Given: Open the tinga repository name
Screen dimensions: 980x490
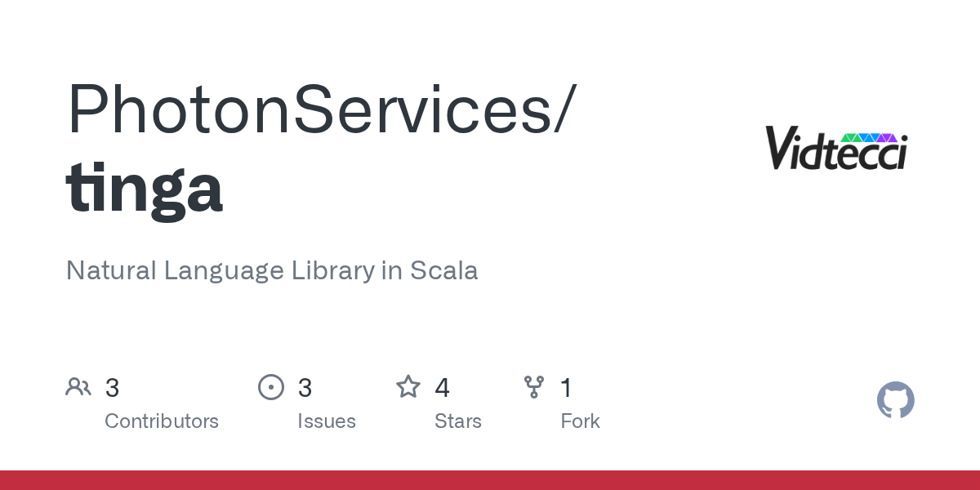Looking at the screenshot, I should [x=145, y=188].
